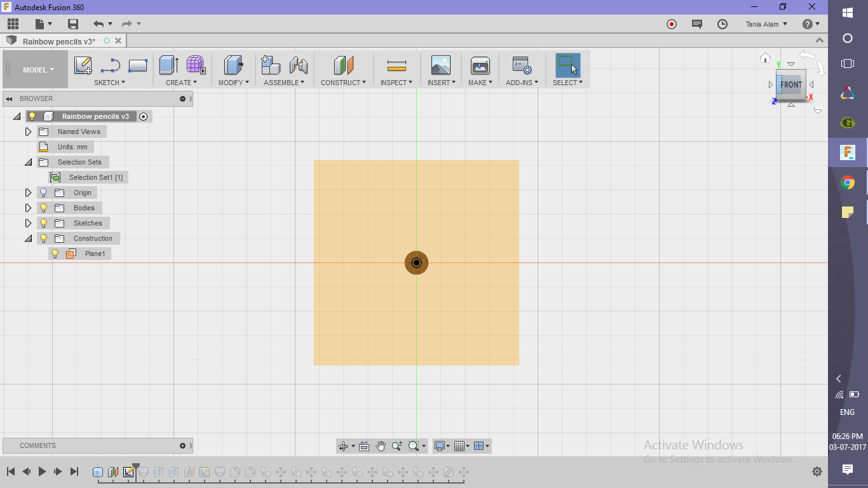The width and height of the screenshot is (868, 488).
Task: Jump to end of timeline
Action: [74, 471]
